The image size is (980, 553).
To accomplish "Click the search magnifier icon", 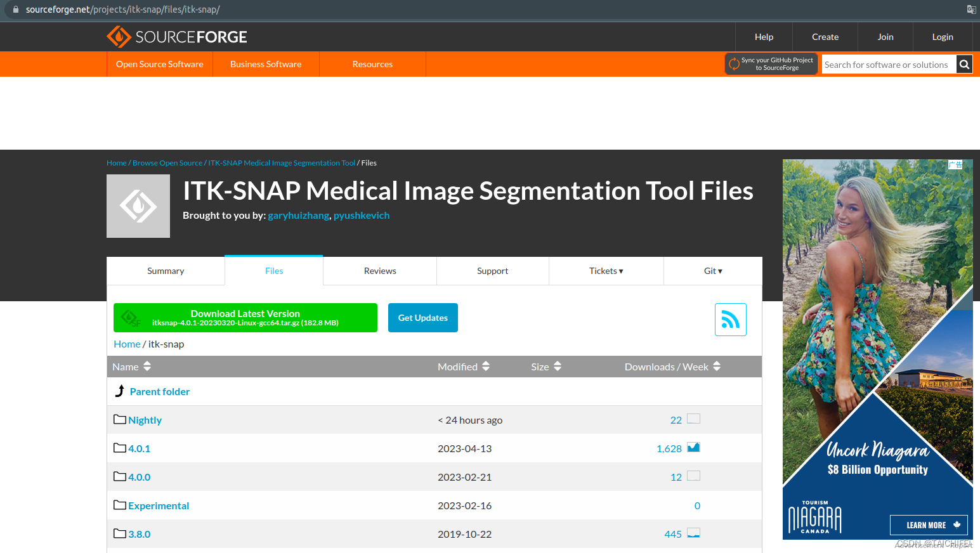I will 964,64.
